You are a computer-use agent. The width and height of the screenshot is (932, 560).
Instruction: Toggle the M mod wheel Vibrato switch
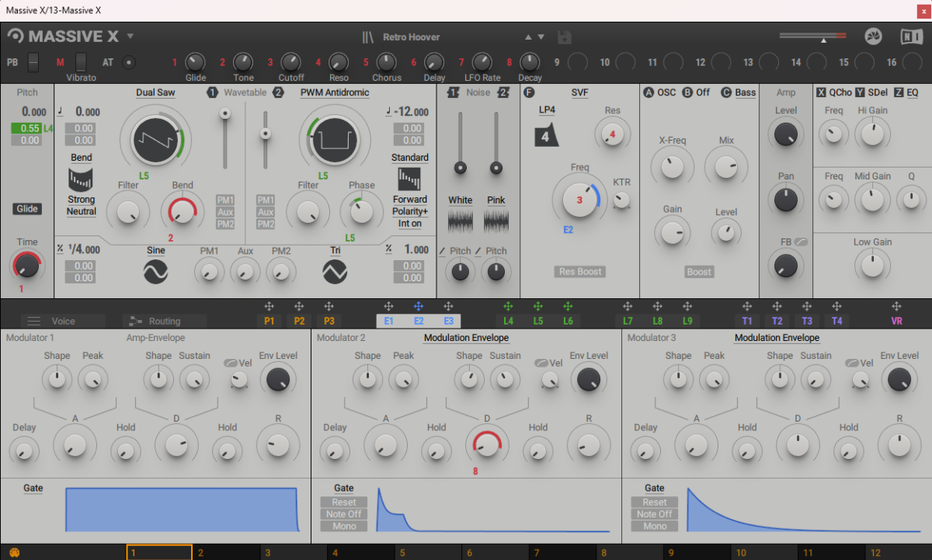[81, 62]
